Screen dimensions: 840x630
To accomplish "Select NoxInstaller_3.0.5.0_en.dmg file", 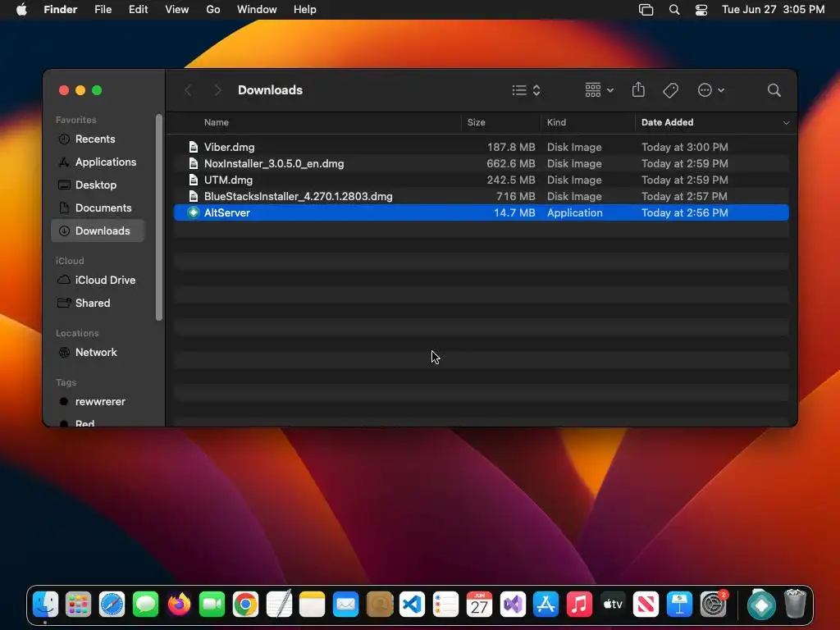I will point(481,164).
